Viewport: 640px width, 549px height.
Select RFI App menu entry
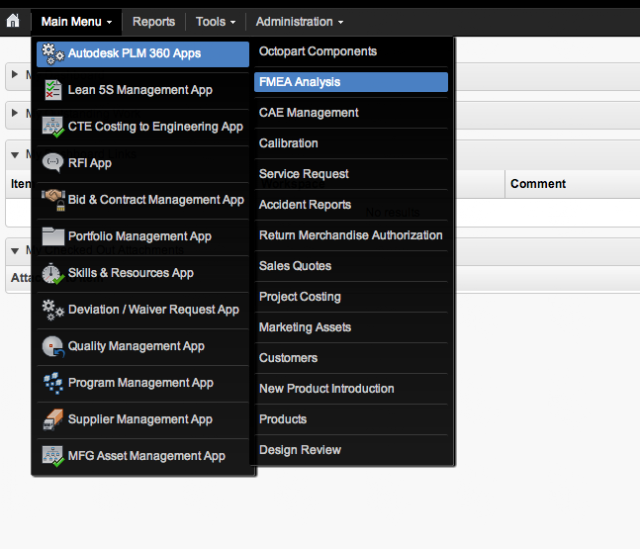[x=143, y=163]
